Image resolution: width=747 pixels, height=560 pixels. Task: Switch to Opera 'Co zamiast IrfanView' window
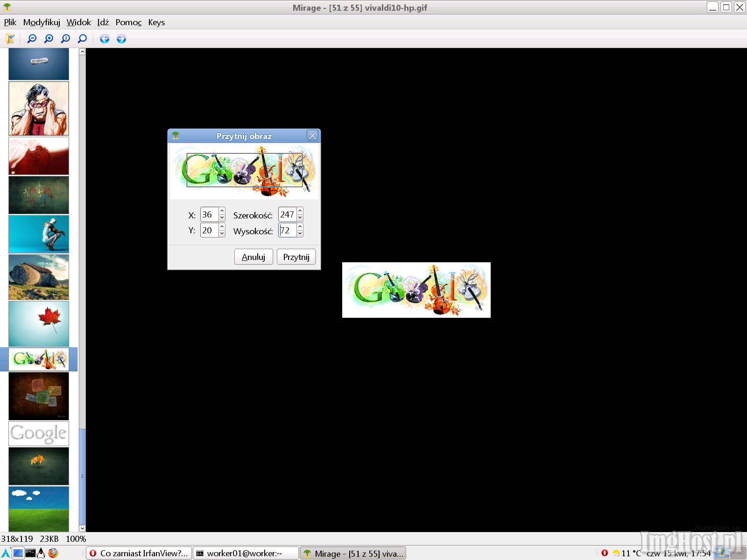tap(139, 553)
